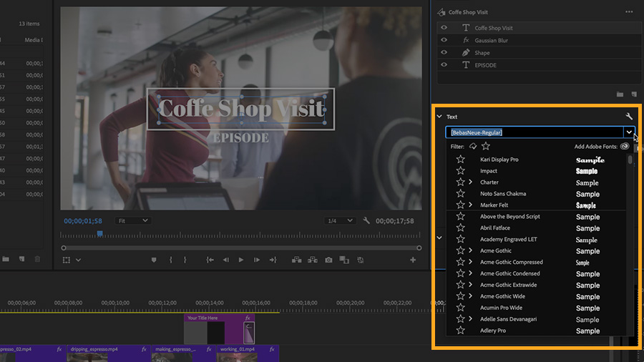Open the 1/4 playback resolution dropdown
This screenshot has width=644, height=362.
click(x=340, y=221)
